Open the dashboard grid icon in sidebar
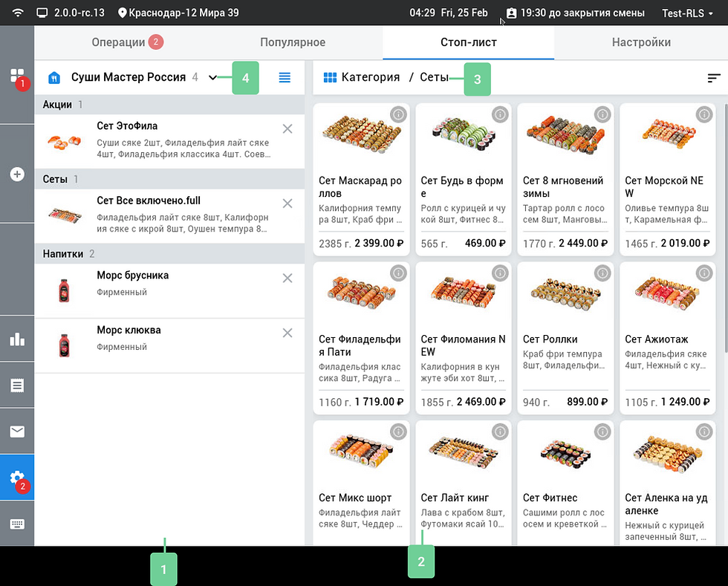This screenshot has width=728, height=586. 17,76
